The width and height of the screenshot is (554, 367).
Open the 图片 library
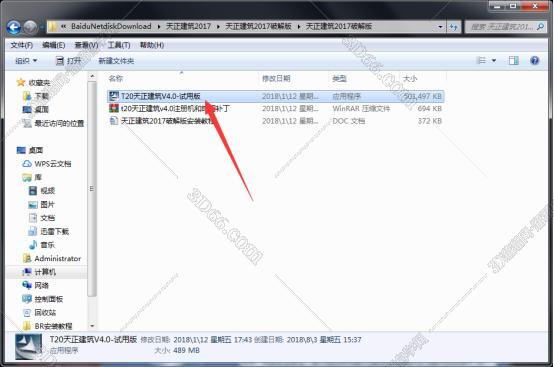[47, 205]
